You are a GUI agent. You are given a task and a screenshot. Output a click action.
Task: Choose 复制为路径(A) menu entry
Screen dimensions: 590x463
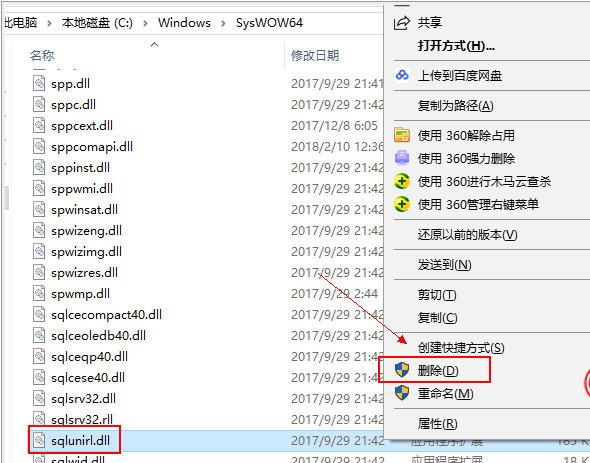[x=455, y=105]
